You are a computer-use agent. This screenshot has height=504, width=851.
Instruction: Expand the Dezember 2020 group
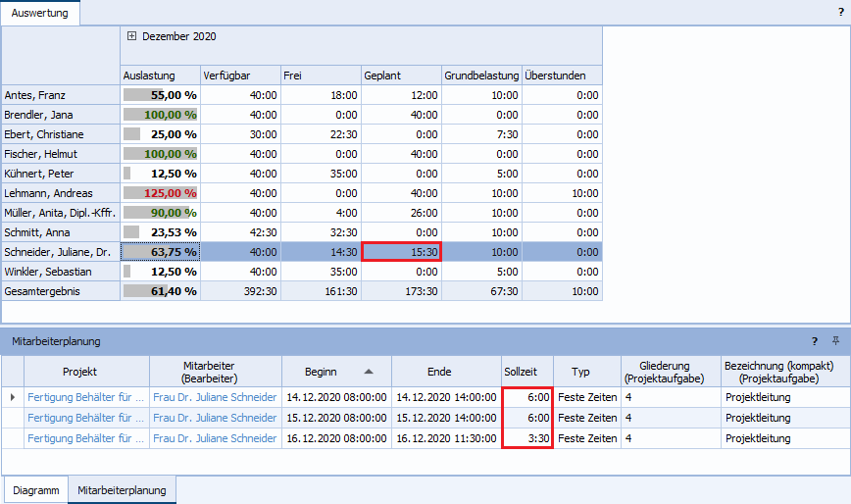131,36
